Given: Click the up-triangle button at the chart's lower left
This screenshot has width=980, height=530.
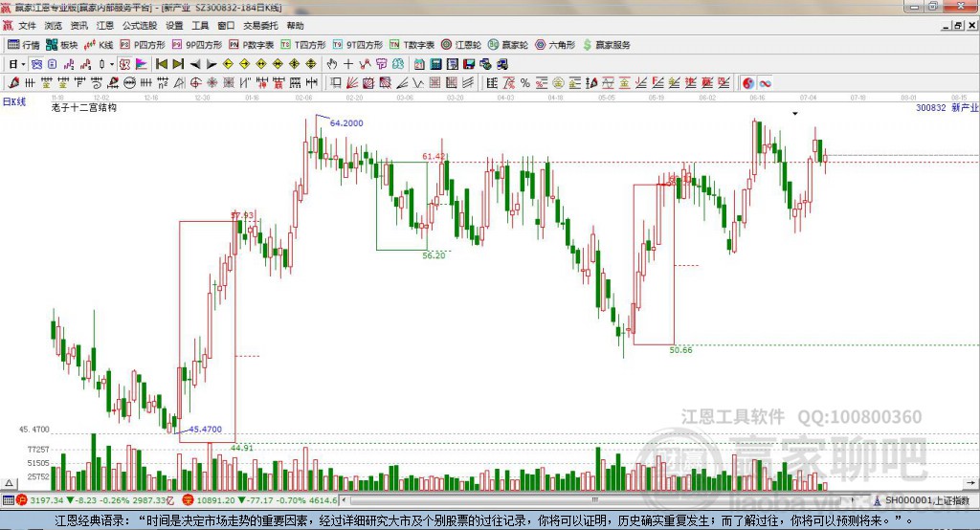Looking at the screenshot, I should point(9,483).
